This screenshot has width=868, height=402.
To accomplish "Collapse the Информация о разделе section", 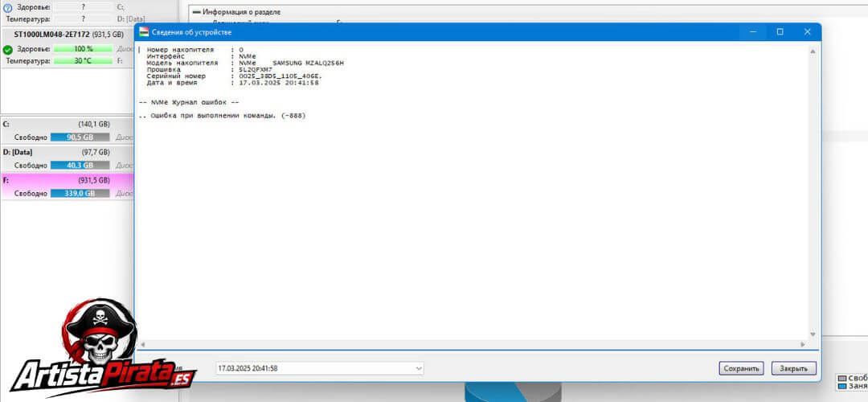I will (x=196, y=11).
